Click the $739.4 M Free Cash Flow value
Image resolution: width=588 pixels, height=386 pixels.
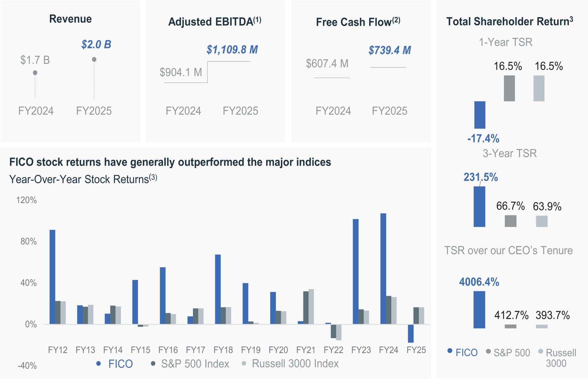(390, 50)
